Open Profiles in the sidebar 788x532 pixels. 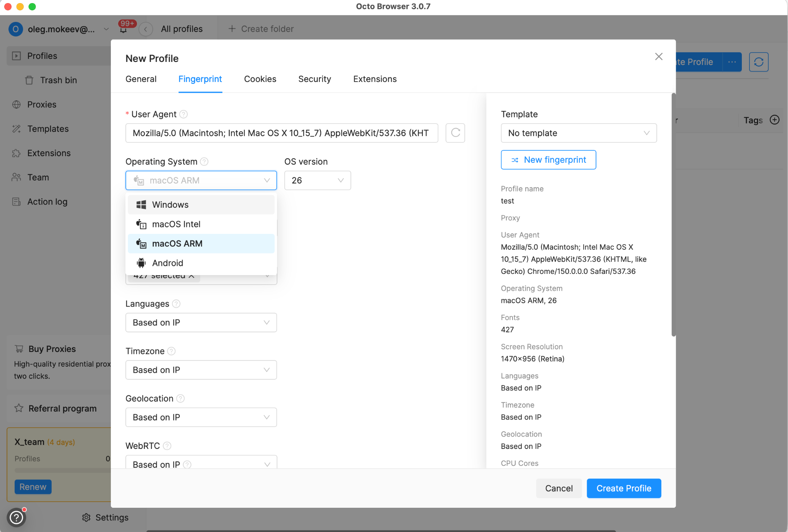click(59, 56)
